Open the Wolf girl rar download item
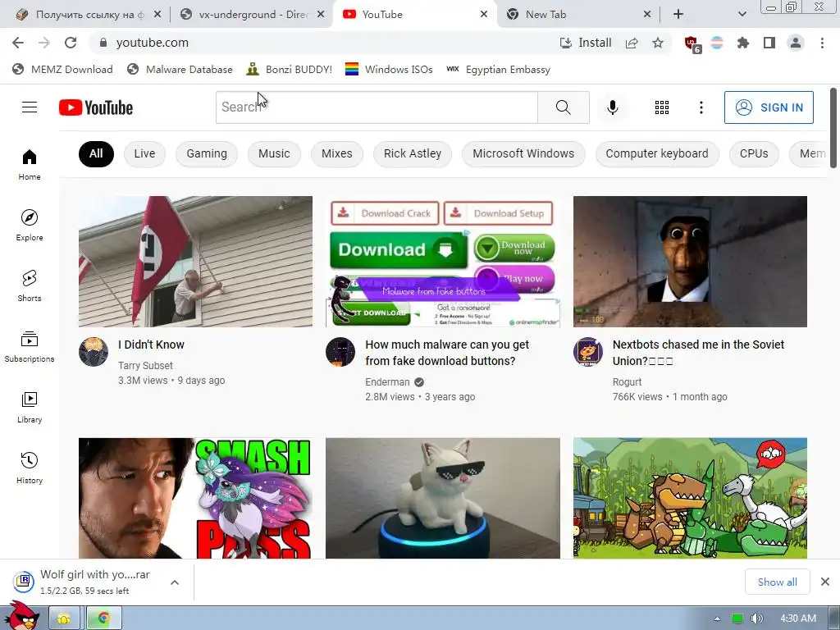Screen dimensions: 840x630 tap(85, 582)
